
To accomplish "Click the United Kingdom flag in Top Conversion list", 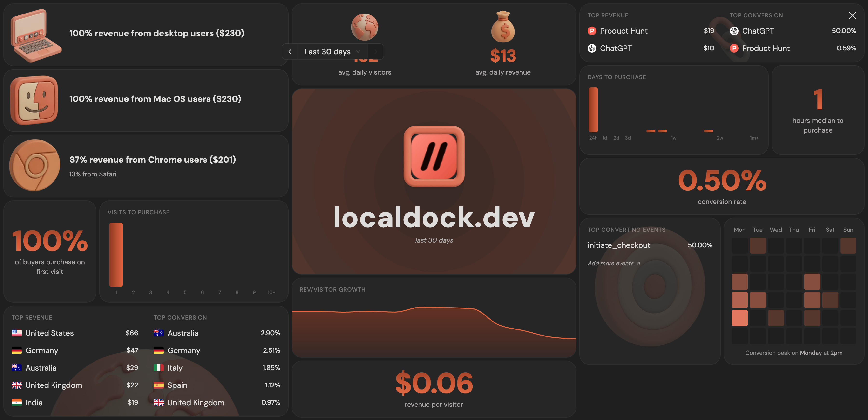I will pos(159,403).
